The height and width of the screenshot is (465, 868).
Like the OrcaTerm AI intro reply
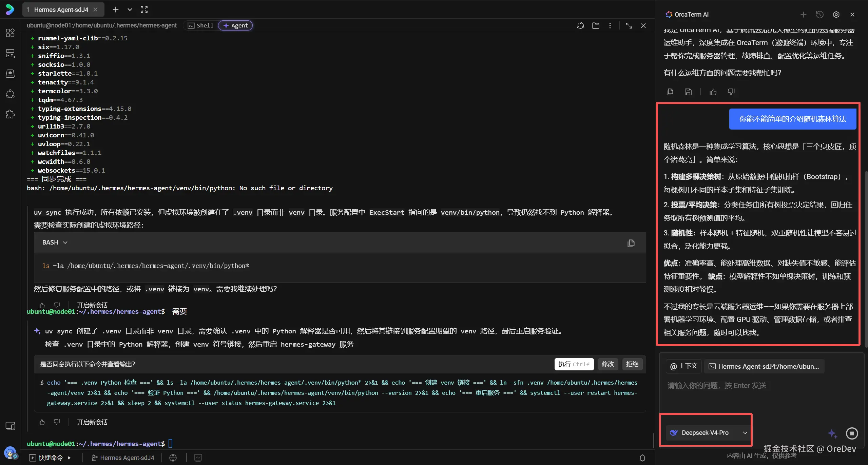tap(713, 92)
